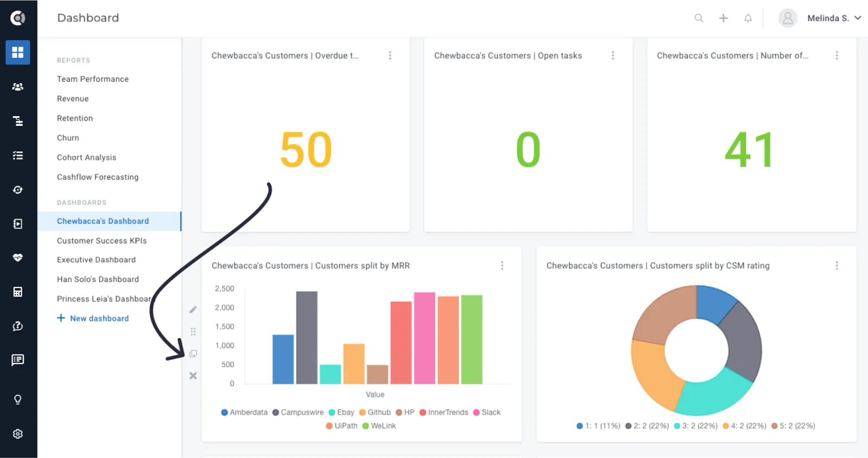Toggle HP legend item
The image size is (868, 458).
click(x=405, y=412)
